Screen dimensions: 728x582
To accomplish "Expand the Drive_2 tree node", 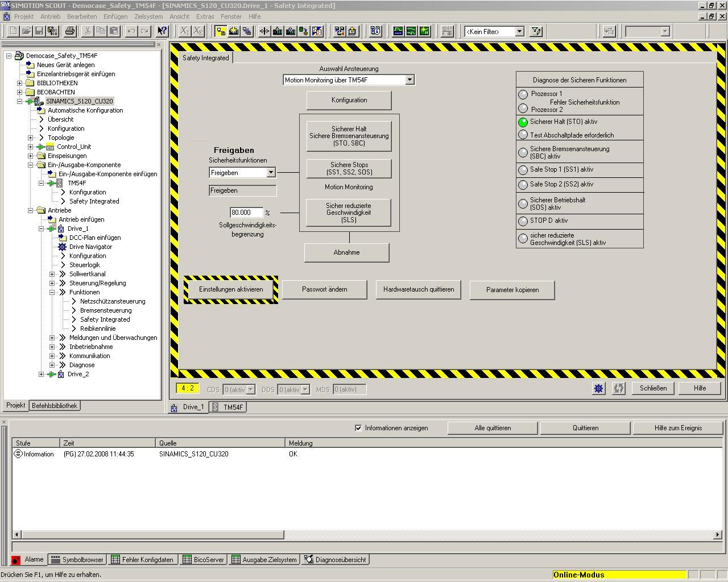I will 42,374.
